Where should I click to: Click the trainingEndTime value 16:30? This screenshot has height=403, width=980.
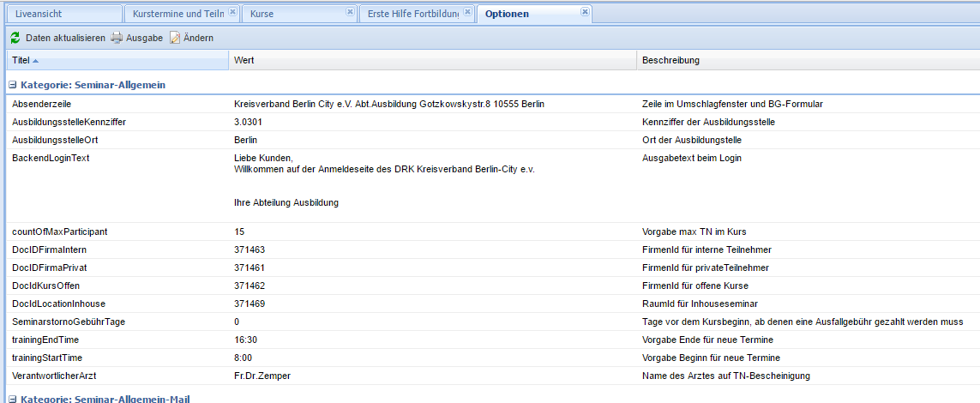(246, 340)
